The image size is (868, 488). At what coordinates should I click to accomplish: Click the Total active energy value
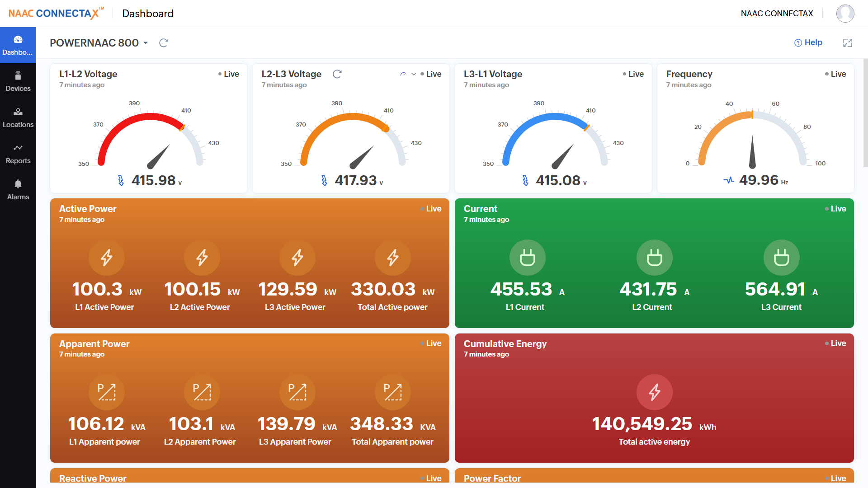(642, 424)
